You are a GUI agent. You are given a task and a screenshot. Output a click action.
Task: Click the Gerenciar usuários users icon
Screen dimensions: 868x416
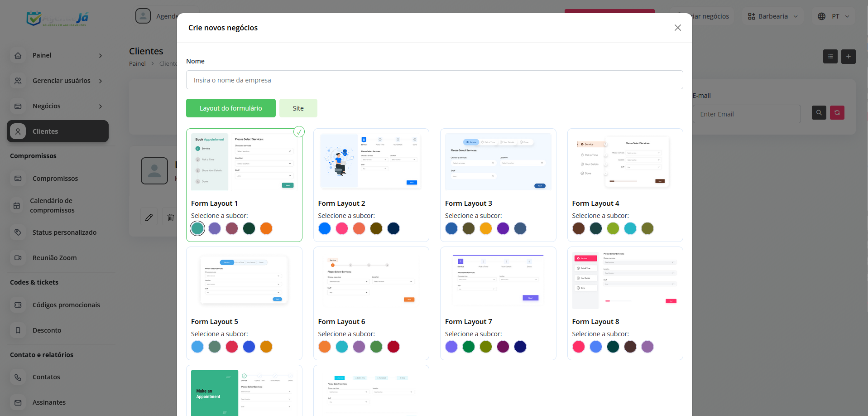(x=18, y=81)
